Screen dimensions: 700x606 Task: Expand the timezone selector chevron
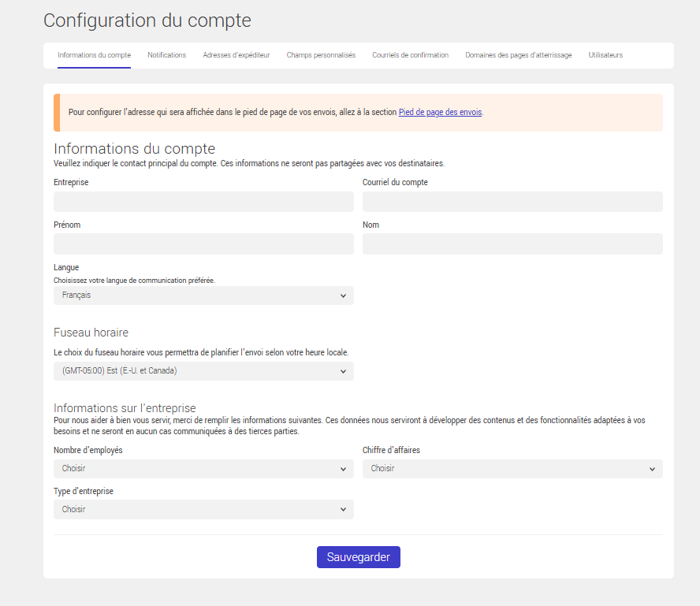(x=343, y=370)
